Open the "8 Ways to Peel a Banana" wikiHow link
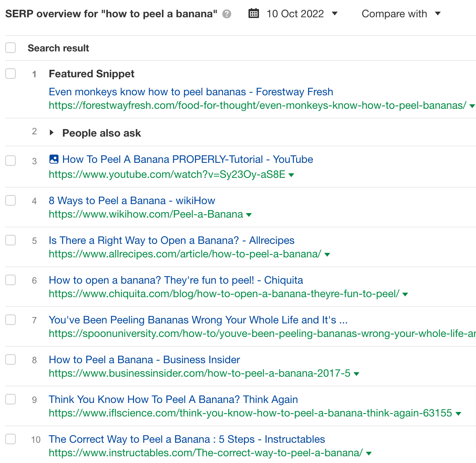476x463 pixels. 132,200
